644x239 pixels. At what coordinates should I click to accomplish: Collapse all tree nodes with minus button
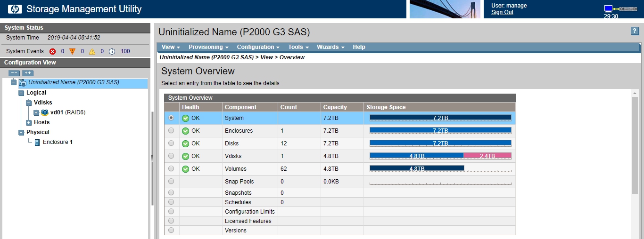coord(15,73)
